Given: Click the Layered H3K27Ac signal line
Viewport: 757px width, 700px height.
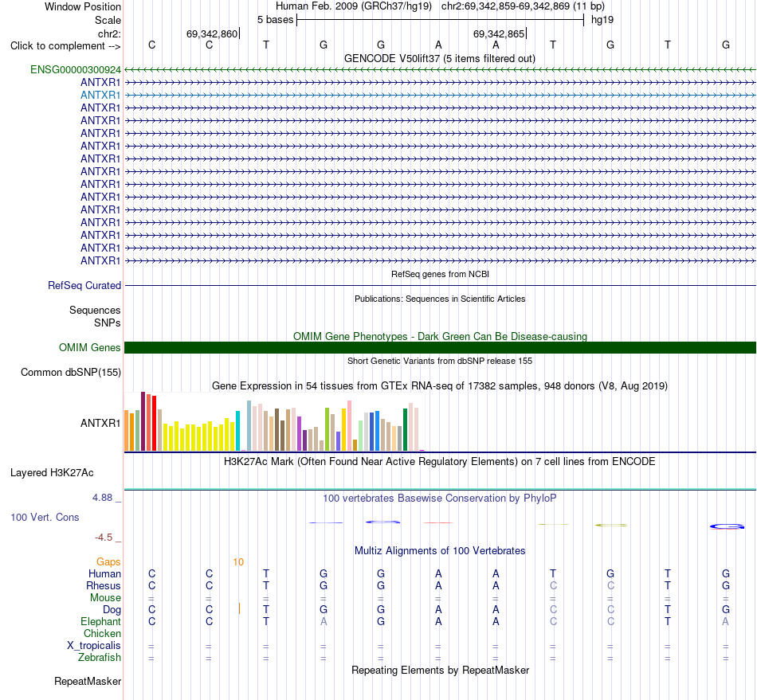Looking at the screenshot, I should coord(441,490).
